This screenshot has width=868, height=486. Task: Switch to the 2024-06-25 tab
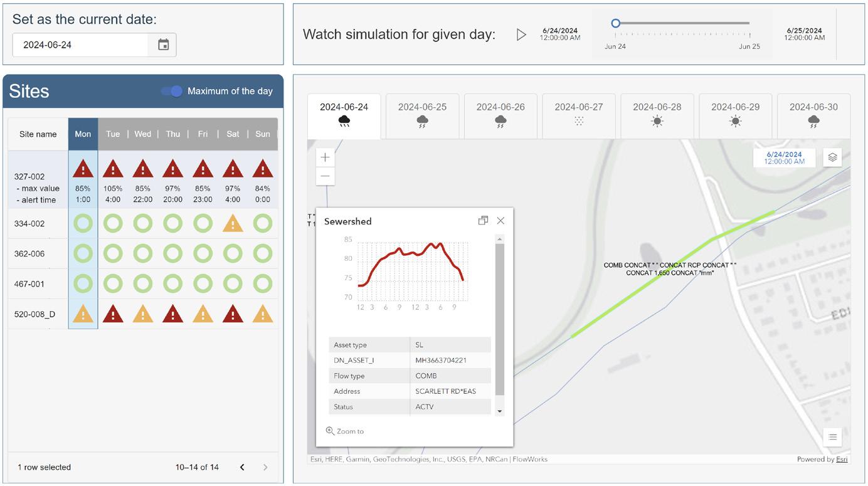pos(422,115)
